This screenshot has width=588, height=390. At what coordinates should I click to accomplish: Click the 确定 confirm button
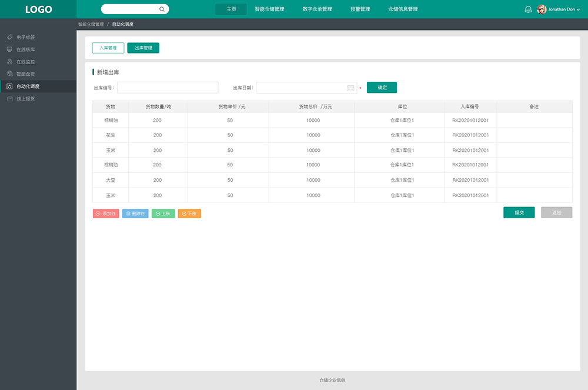point(382,88)
